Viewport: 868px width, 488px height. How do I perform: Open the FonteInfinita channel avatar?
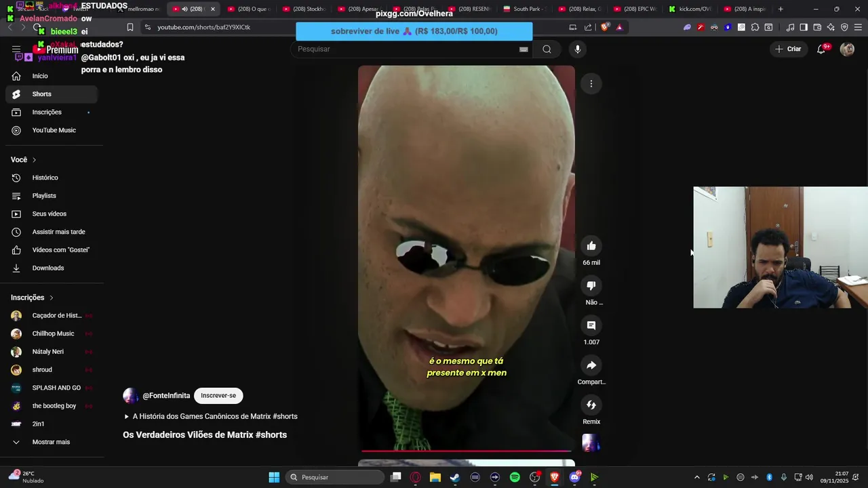coord(131,396)
